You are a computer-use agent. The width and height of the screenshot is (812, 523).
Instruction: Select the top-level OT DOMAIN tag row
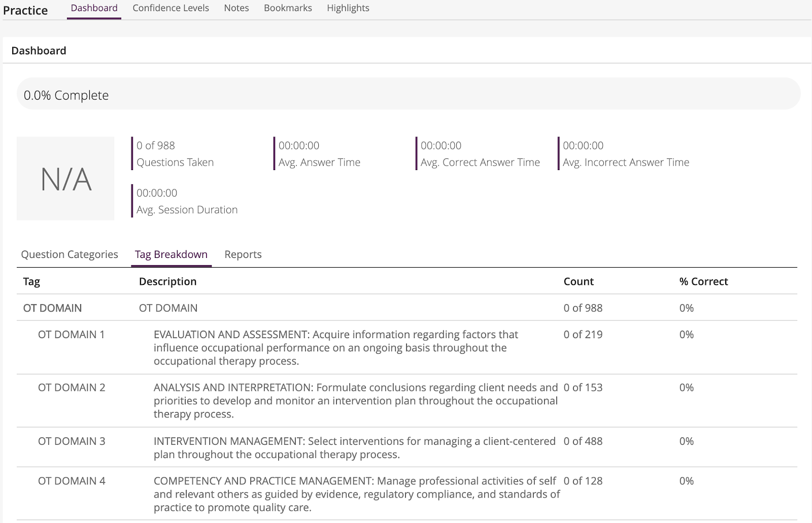52,308
